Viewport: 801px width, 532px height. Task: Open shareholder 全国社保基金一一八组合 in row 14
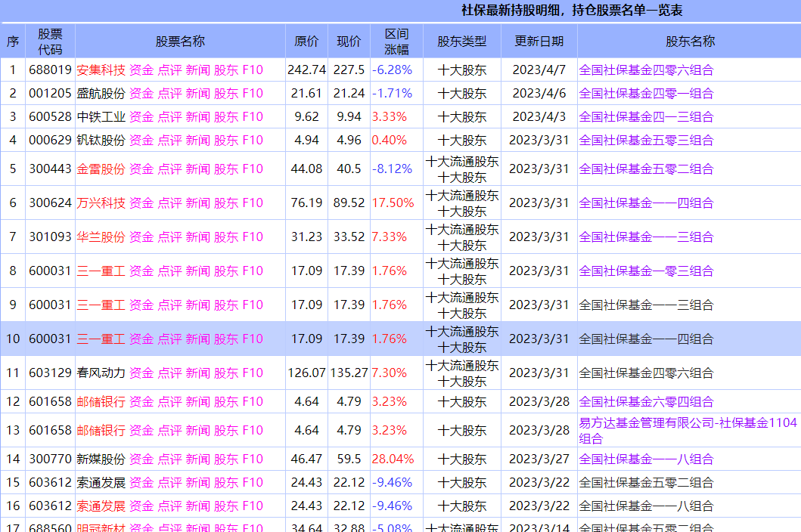(646, 459)
